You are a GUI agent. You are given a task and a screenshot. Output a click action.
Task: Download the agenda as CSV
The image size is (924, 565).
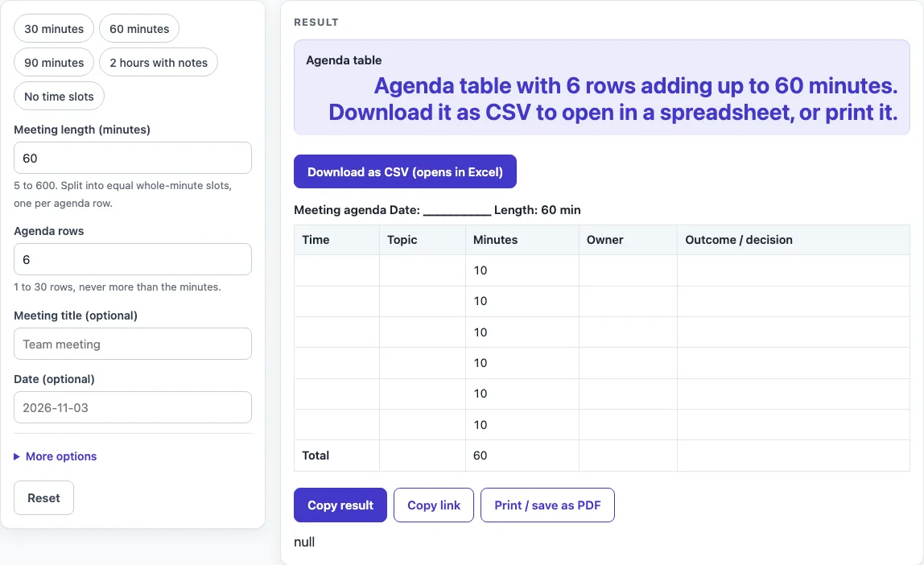click(406, 172)
